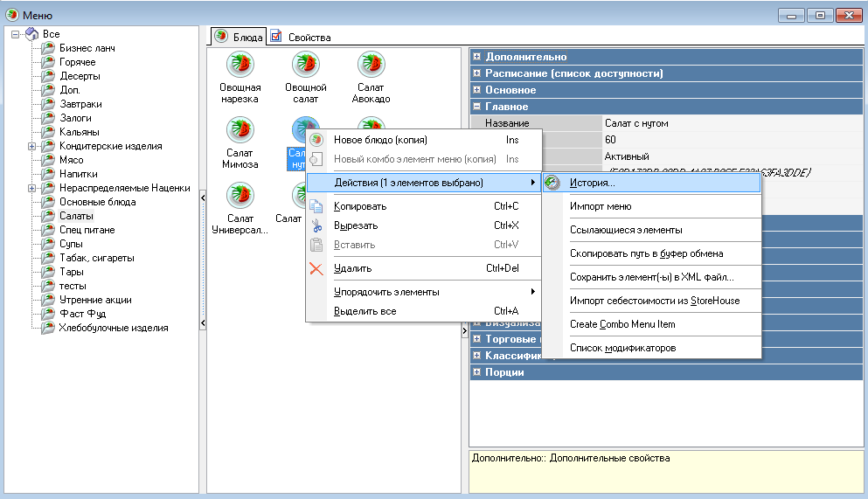Click the scissors icon for Вырезать
Viewport: 868px width, 499px height.
point(316,225)
